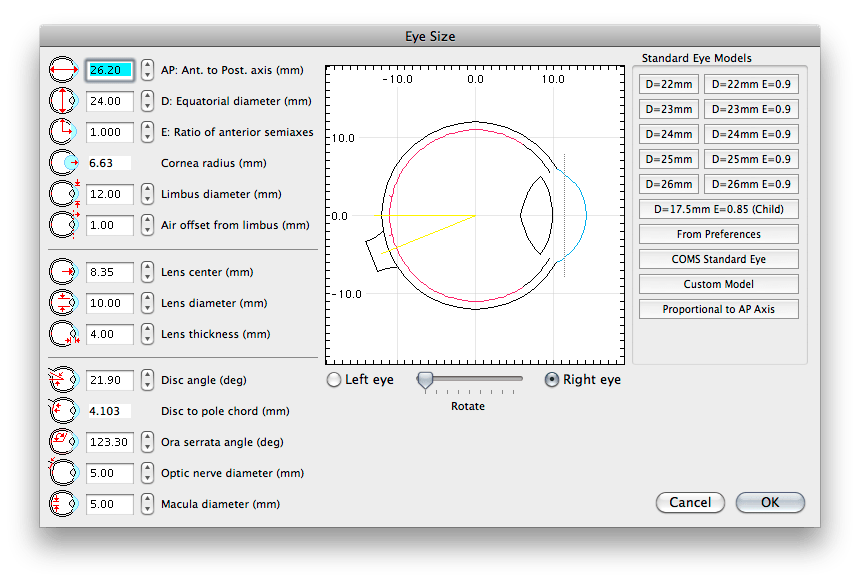
Task: Apply the D=24mm E=0.9 eye model
Action: tap(751, 134)
